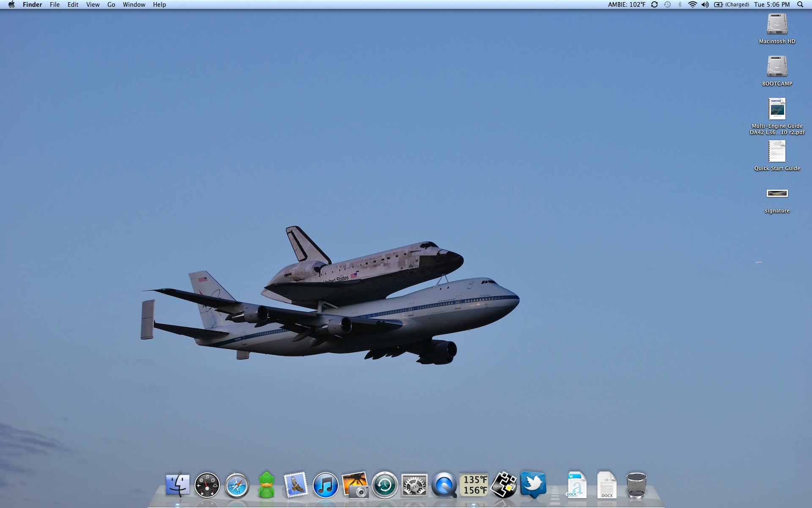This screenshot has width=812, height=508.
Task: Open System Preferences gear icon
Action: tap(414, 485)
